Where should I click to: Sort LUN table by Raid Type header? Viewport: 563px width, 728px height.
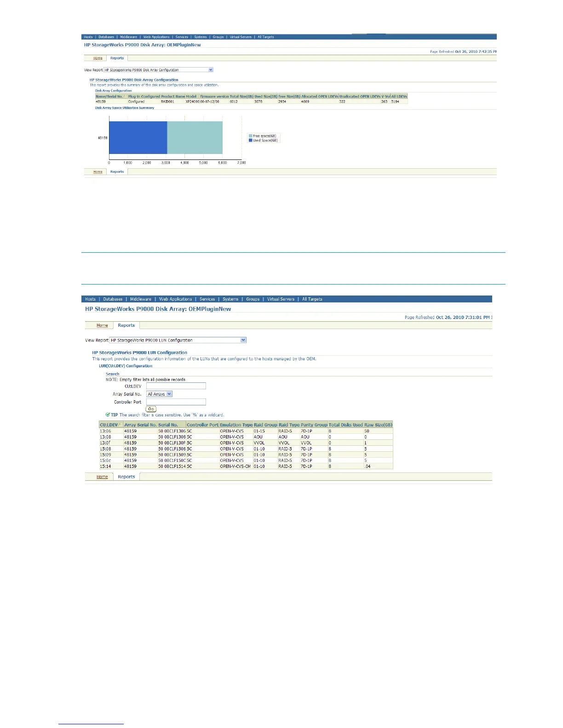(x=289, y=425)
